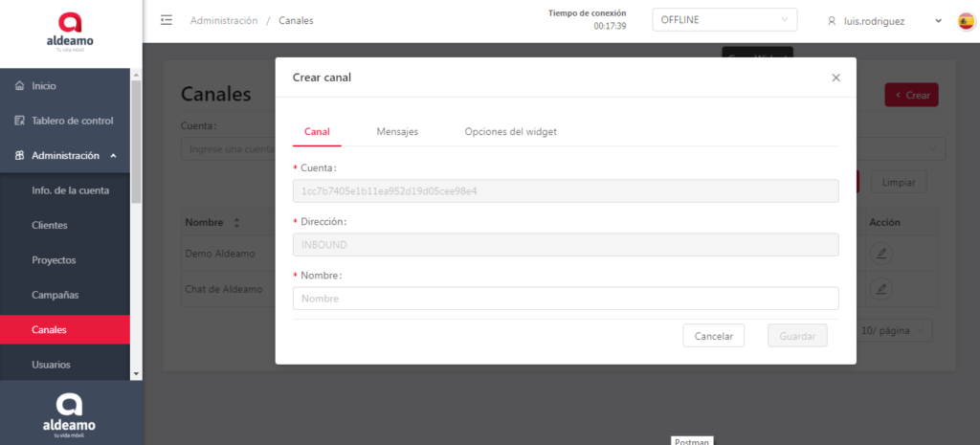Select Usuarios in the sidebar menu

51,365
